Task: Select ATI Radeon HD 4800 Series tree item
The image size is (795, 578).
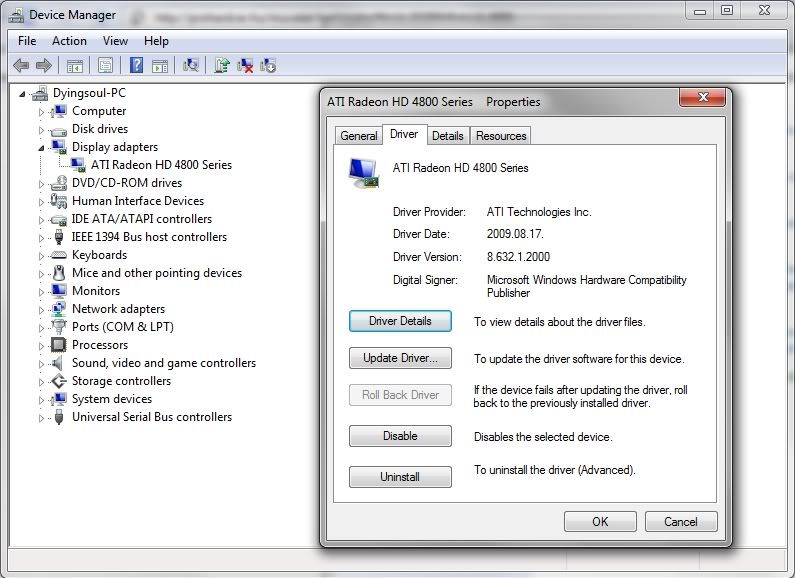Action: pyautogui.click(x=161, y=165)
